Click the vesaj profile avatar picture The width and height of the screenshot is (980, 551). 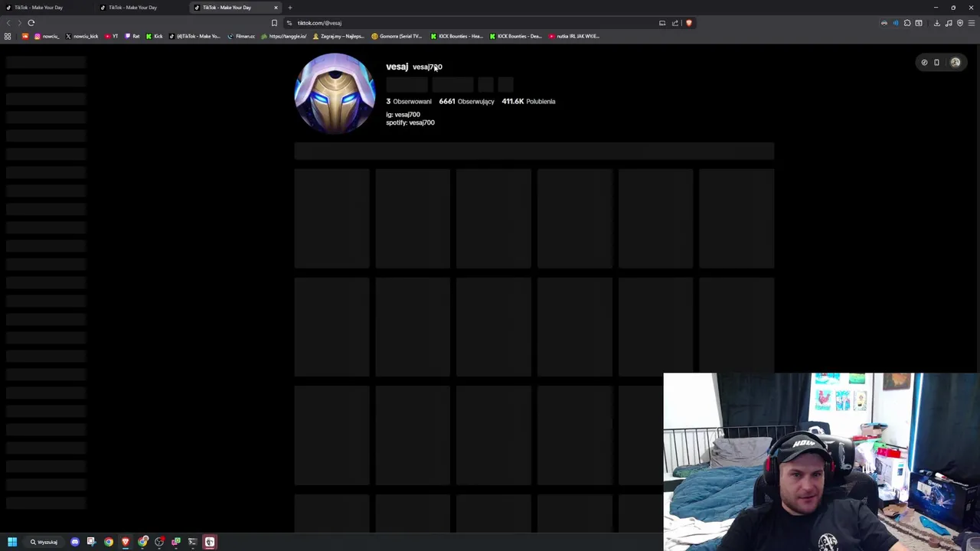[335, 93]
